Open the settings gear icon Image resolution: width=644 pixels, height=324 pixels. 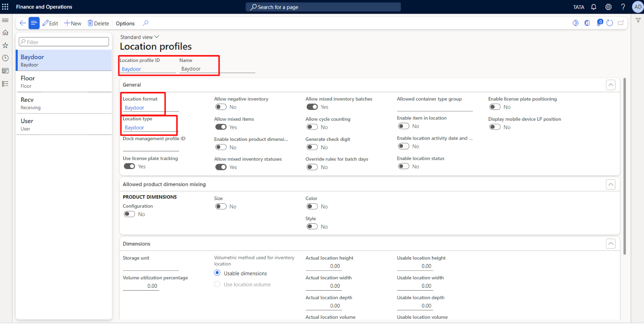pos(608,7)
